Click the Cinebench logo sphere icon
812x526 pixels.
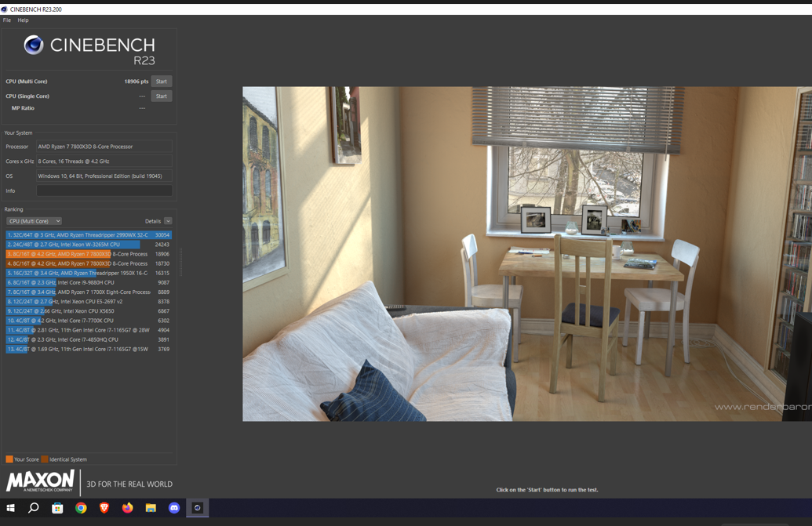[34, 45]
